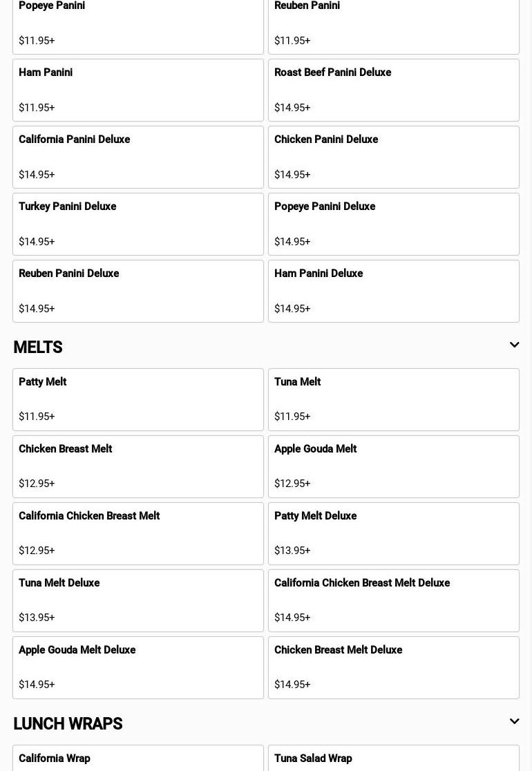Open California Chicken Breast Melt Deluxe
Viewport: 532px width, 771px height.
point(394,600)
